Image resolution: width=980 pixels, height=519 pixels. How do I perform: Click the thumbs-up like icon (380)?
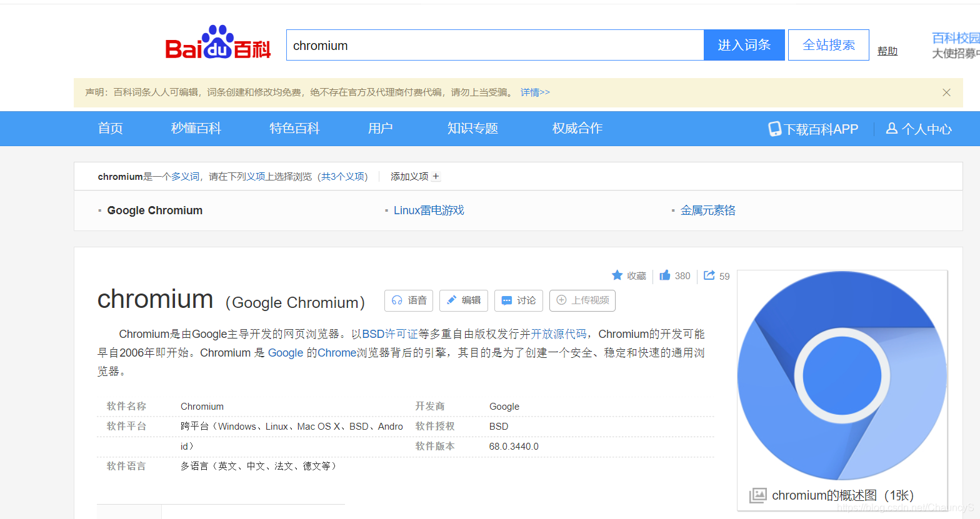(x=665, y=275)
